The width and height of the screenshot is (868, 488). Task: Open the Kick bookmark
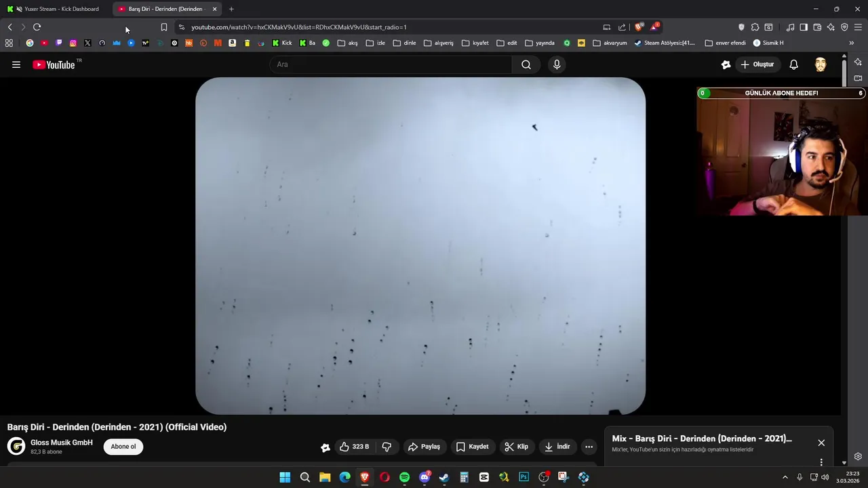[282, 43]
